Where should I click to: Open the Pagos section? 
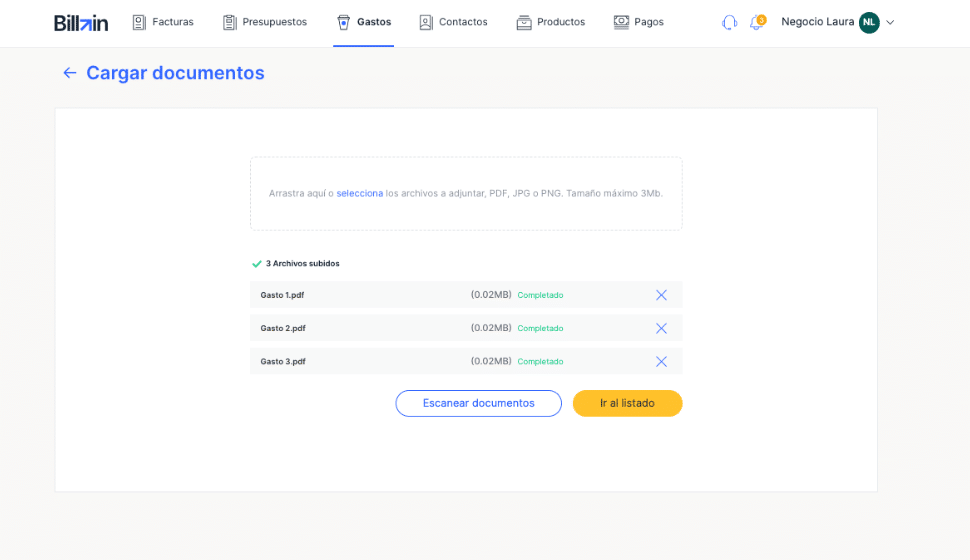(638, 22)
